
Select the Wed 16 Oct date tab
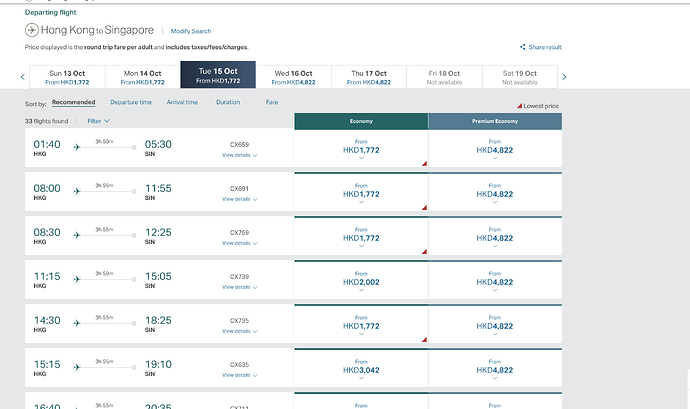[x=294, y=76]
